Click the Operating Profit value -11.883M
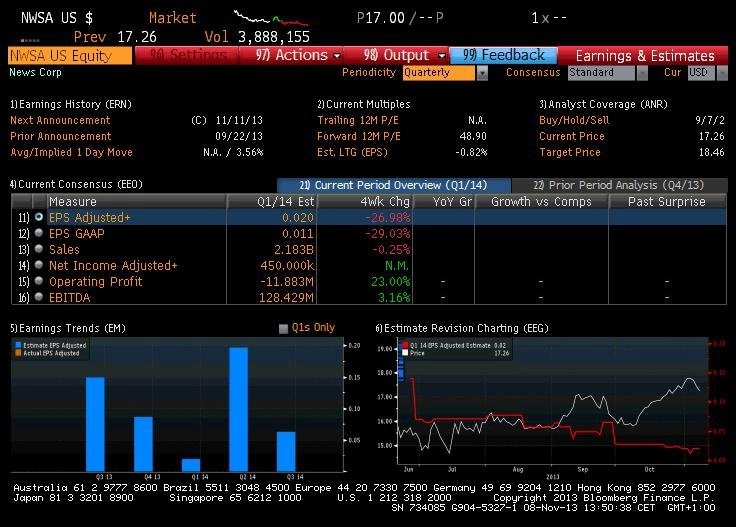This screenshot has width=736, height=527. (287, 282)
